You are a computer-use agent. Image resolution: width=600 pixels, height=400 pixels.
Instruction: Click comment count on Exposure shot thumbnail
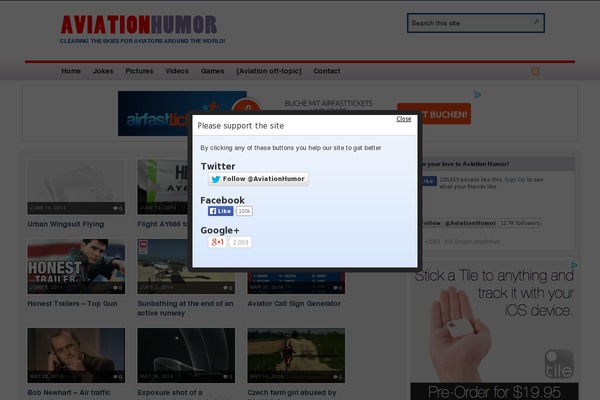228,377
